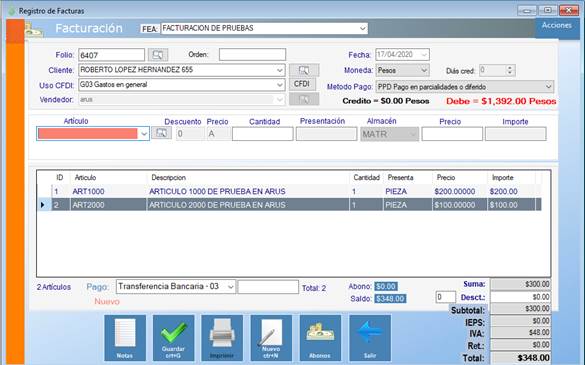Click the Facturación money icon in header
Screen dimensions: 585x365
[x=34, y=29]
